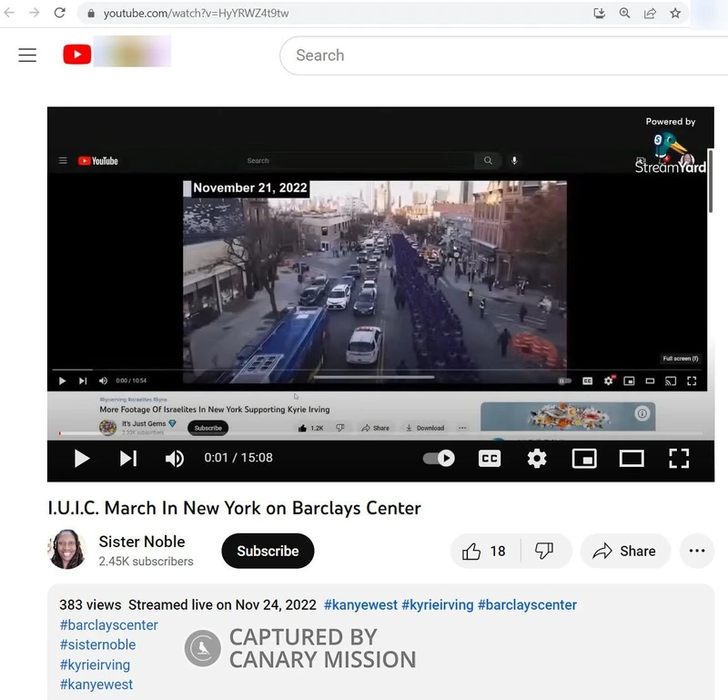Image resolution: width=728 pixels, height=700 pixels.
Task: Switch to theater mode
Action: (632, 458)
